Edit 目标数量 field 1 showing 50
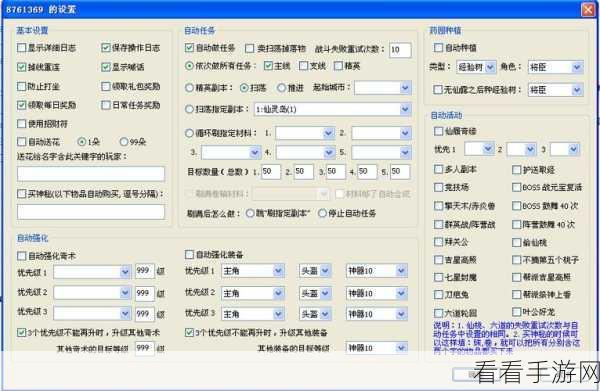600x391 pixels. (x=271, y=172)
